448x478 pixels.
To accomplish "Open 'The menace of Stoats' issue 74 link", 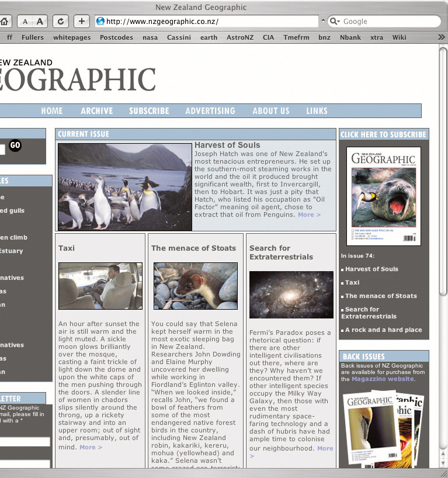I will click(x=381, y=296).
